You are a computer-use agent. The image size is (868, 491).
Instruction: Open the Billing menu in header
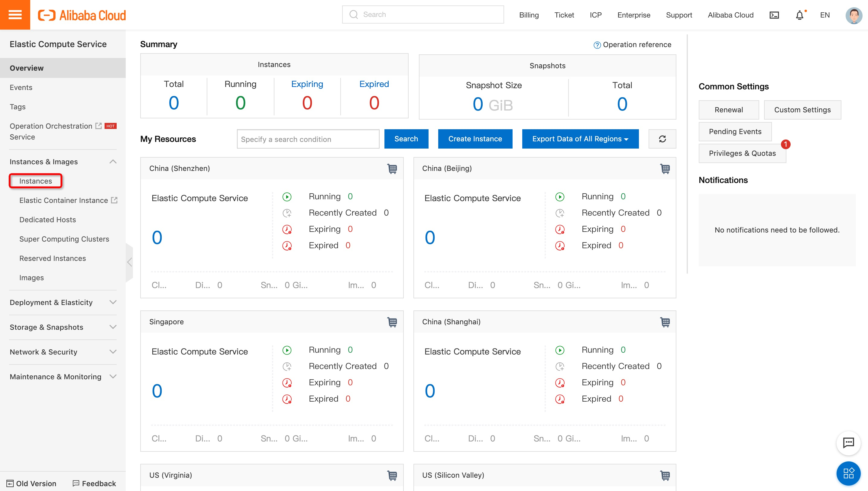coord(529,15)
